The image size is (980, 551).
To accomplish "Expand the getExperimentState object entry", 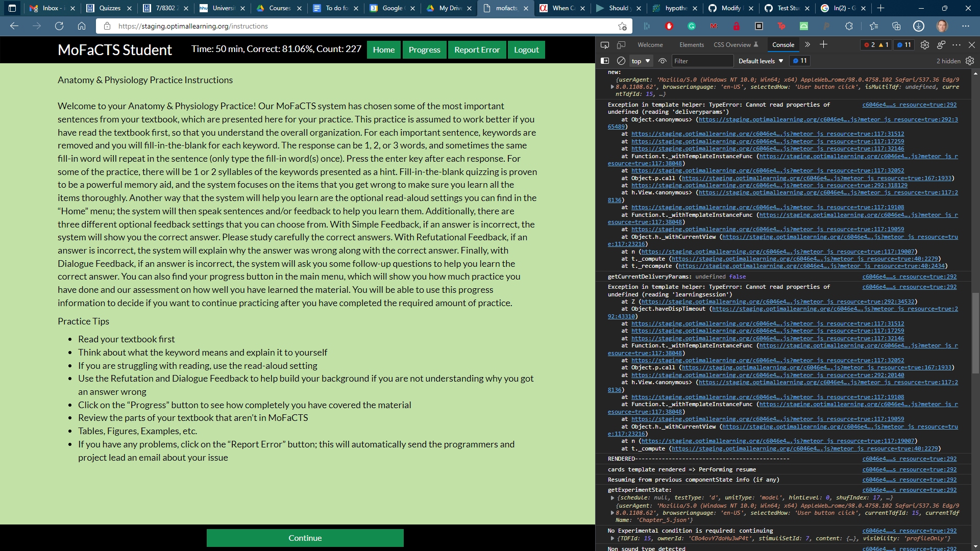I will [612, 498].
